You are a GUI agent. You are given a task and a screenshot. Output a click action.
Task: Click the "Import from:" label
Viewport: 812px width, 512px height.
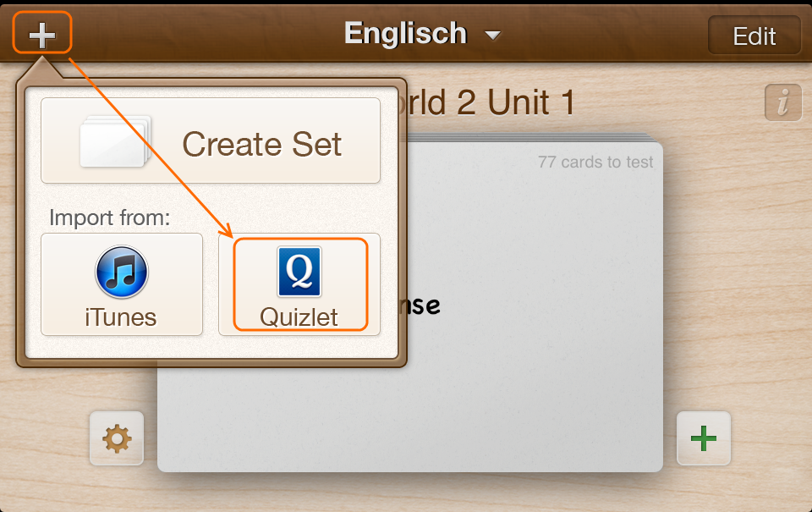(110, 217)
